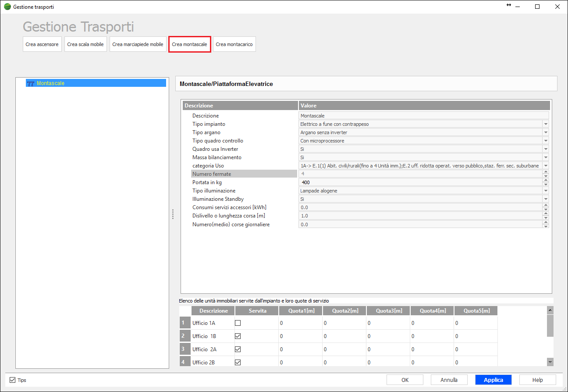568x392 pixels.
Task: Click the green app icon in title bar
Action: coord(7,7)
